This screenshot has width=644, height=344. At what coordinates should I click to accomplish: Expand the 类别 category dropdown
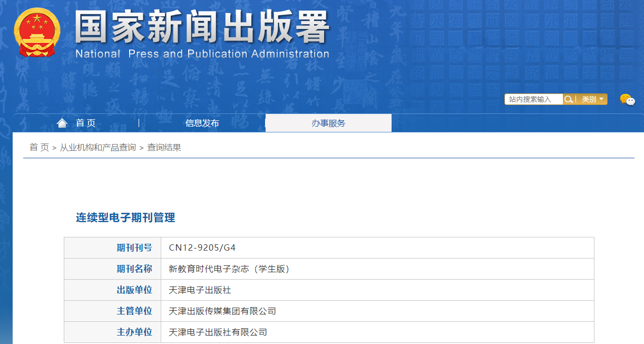(x=592, y=99)
